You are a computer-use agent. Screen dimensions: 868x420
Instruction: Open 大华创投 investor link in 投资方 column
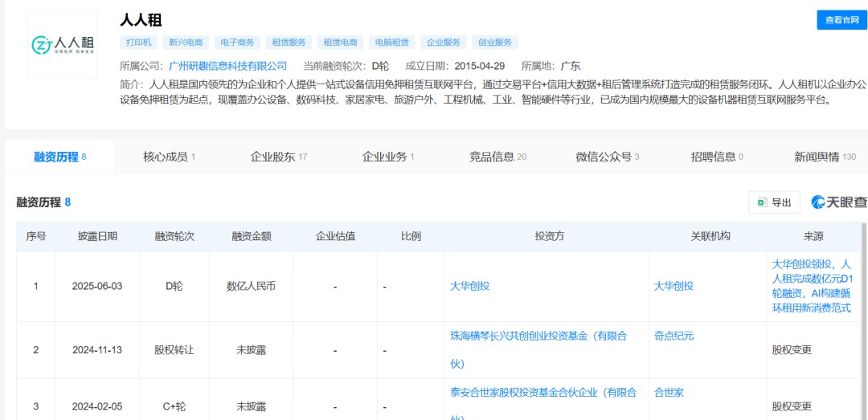pyautogui.click(x=470, y=286)
